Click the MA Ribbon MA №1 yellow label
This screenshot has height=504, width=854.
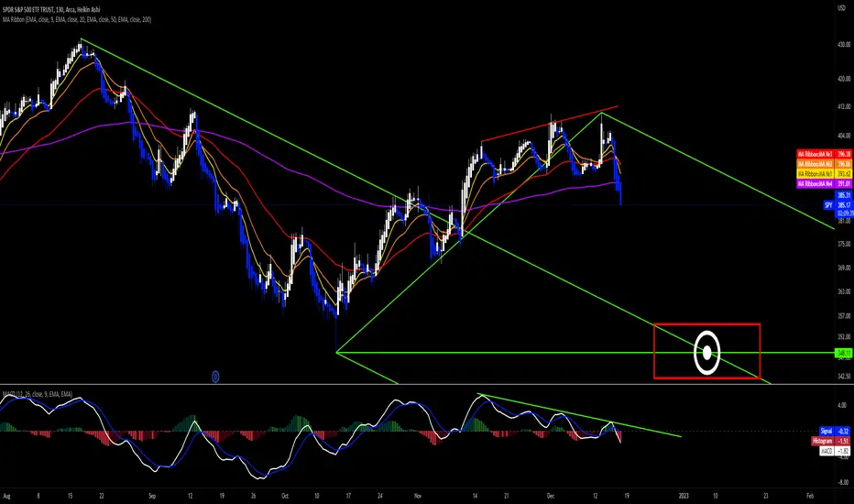824,174
